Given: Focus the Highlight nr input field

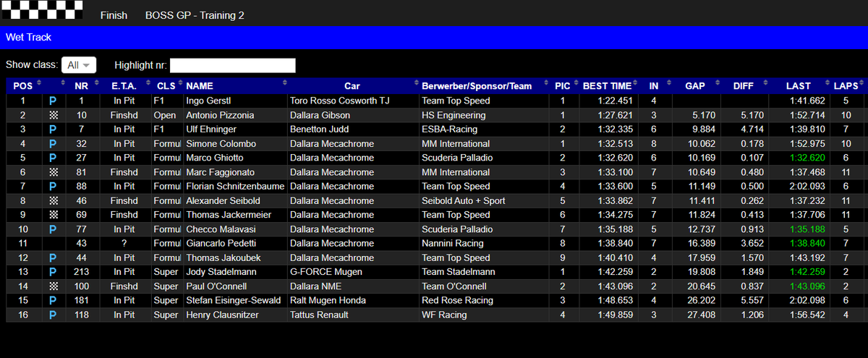Looking at the screenshot, I should point(232,66).
